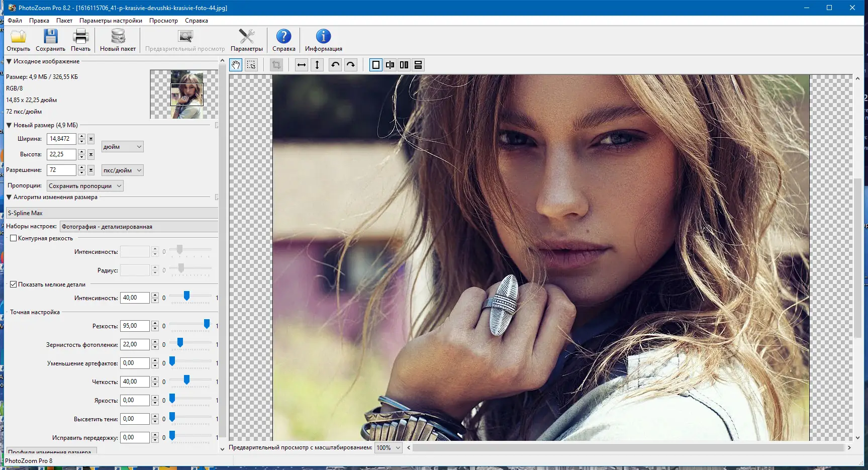Flip the image horizontally

pyautogui.click(x=302, y=65)
